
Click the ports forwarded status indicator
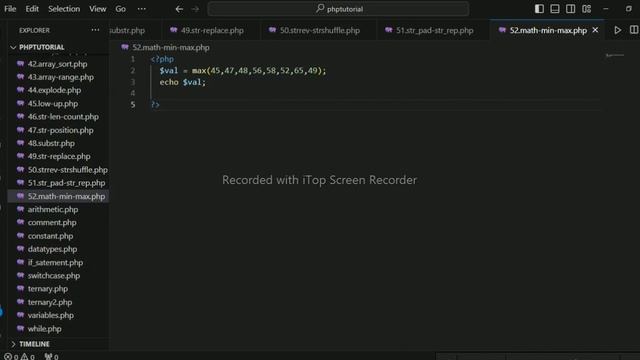click(51, 356)
